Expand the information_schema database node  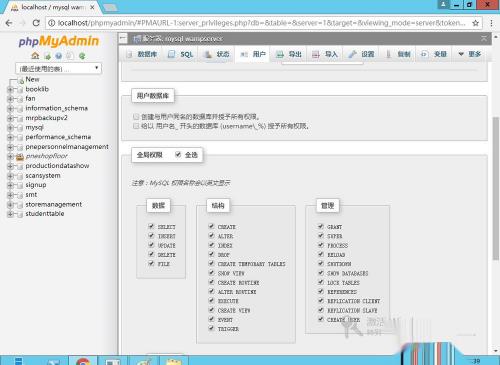[x=10, y=109]
